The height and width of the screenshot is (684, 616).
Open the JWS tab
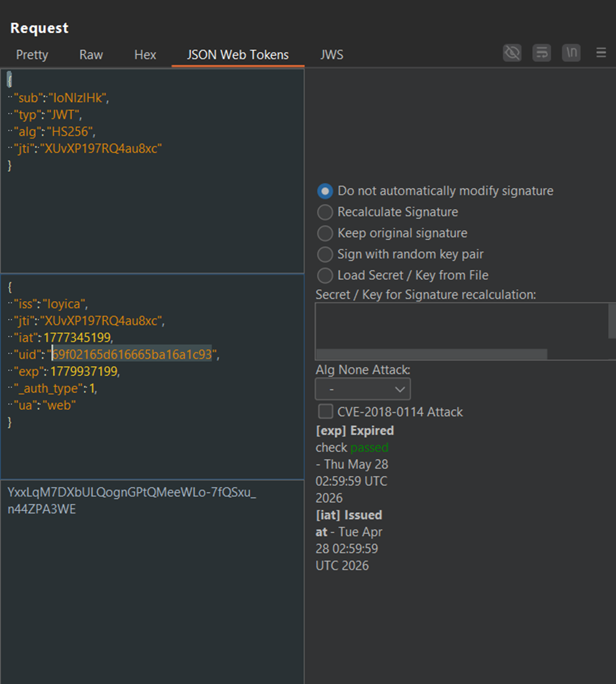pyautogui.click(x=332, y=54)
